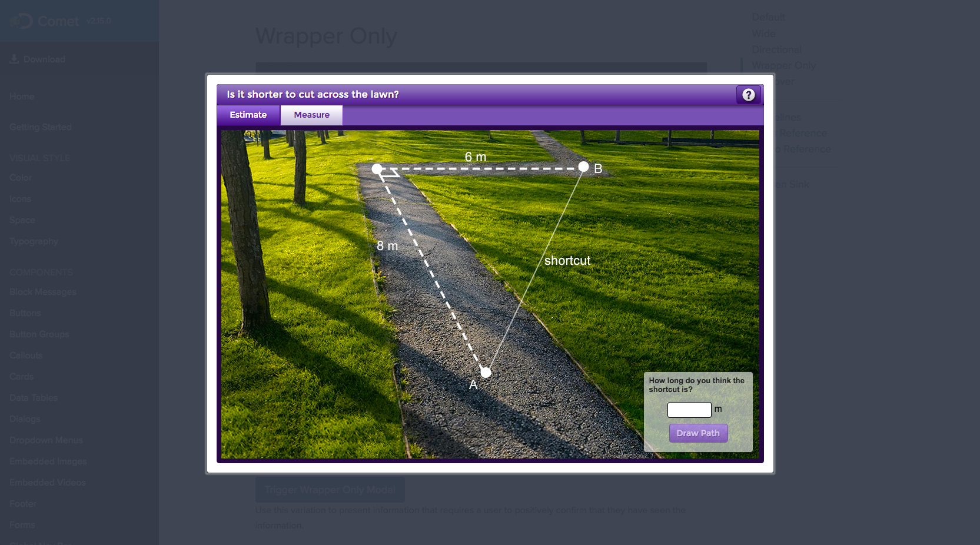Screen dimensions: 980x545
Task: Open Callouts in the sidebar
Action: point(26,355)
